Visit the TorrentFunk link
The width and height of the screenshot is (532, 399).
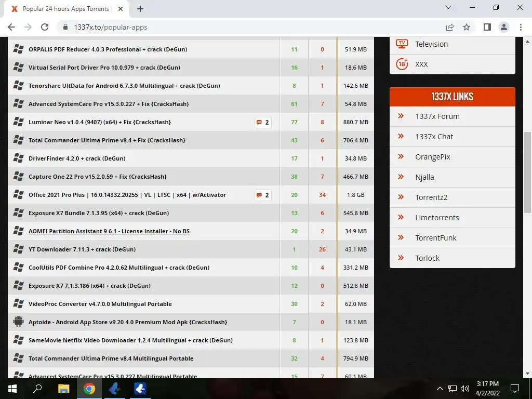coord(436,238)
